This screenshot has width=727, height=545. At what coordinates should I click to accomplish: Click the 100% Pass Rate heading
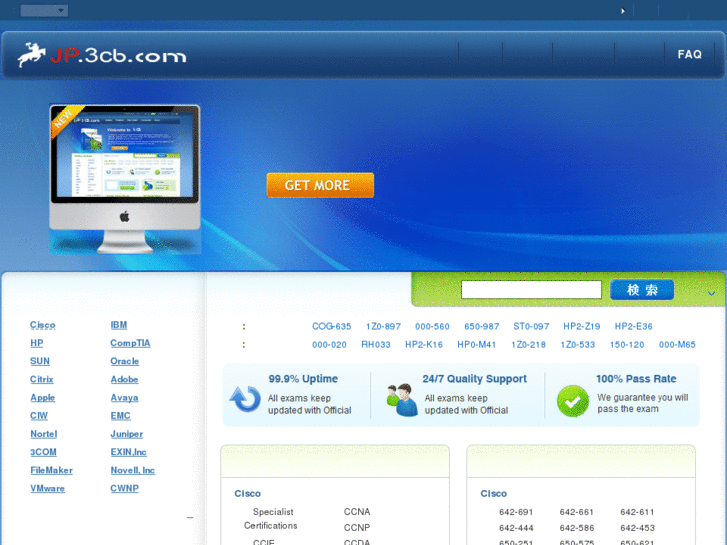[636, 379]
